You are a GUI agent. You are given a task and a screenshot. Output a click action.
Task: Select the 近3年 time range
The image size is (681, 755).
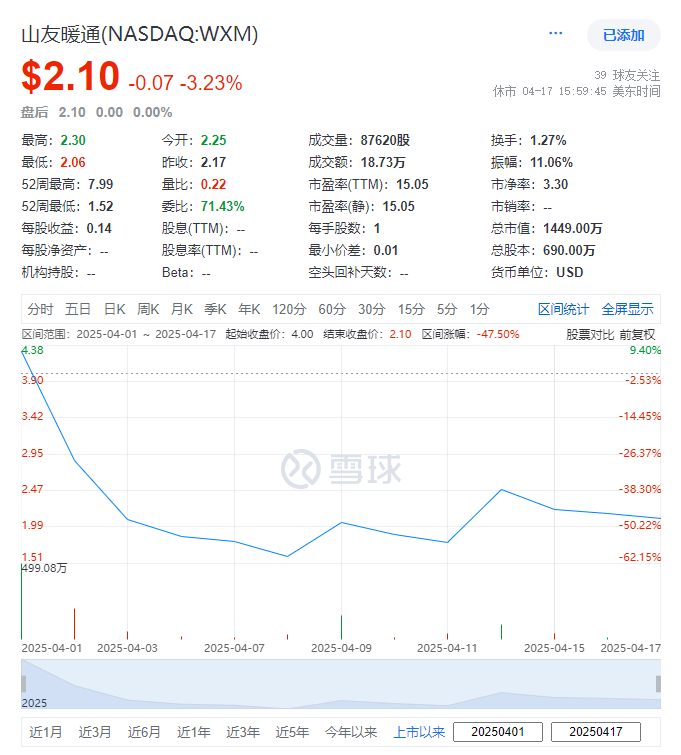pyautogui.click(x=243, y=732)
